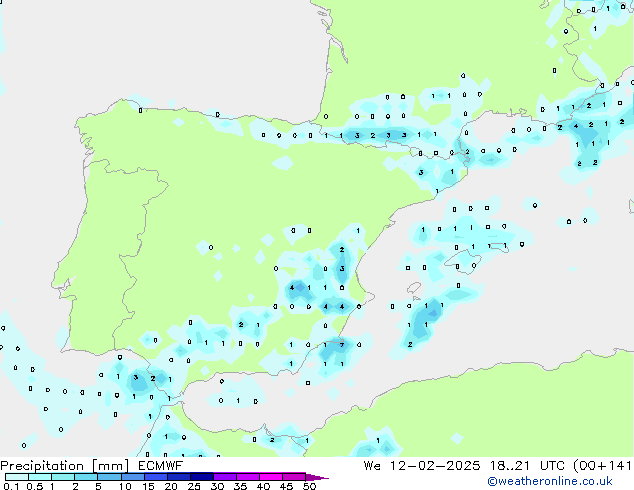Click the legend scale label '0.1'
The width and height of the screenshot is (634, 490).
pyautogui.click(x=11, y=486)
